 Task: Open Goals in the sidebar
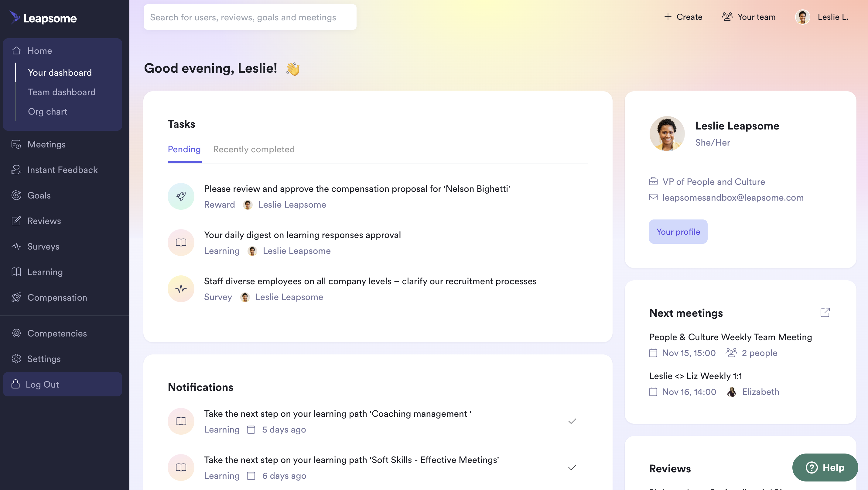(x=39, y=195)
